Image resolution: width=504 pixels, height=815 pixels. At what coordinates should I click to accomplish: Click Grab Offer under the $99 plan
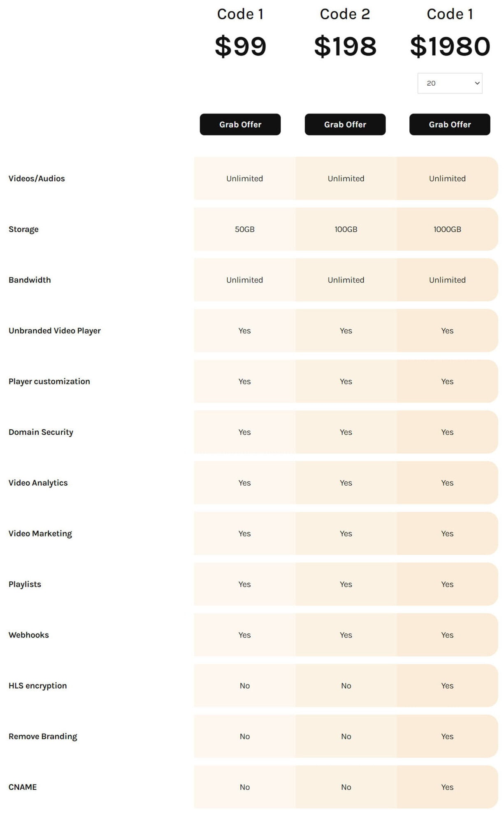(x=240, y=124)
